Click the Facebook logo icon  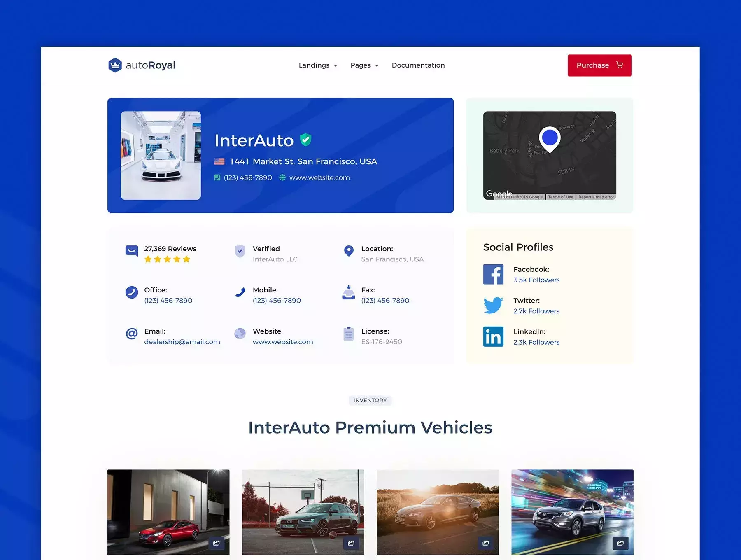[x=493, y=274]
